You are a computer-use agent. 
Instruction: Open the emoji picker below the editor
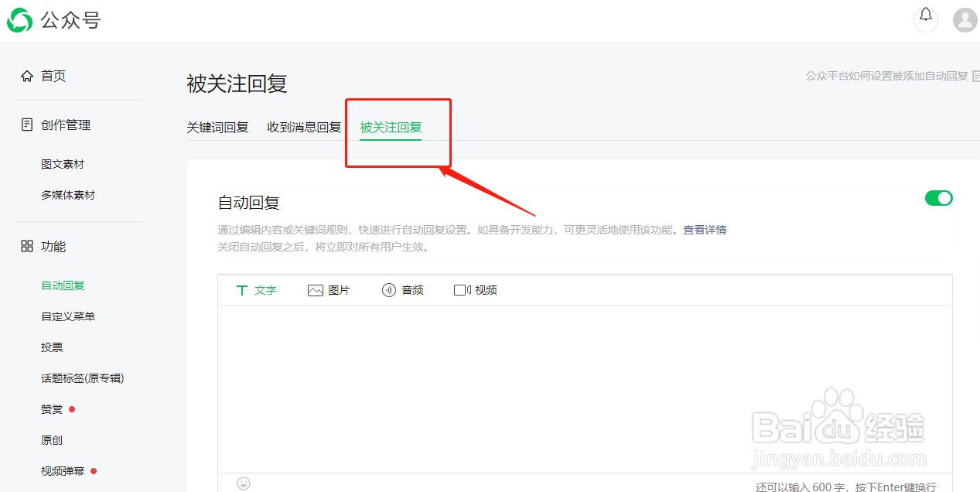point(244,483)
